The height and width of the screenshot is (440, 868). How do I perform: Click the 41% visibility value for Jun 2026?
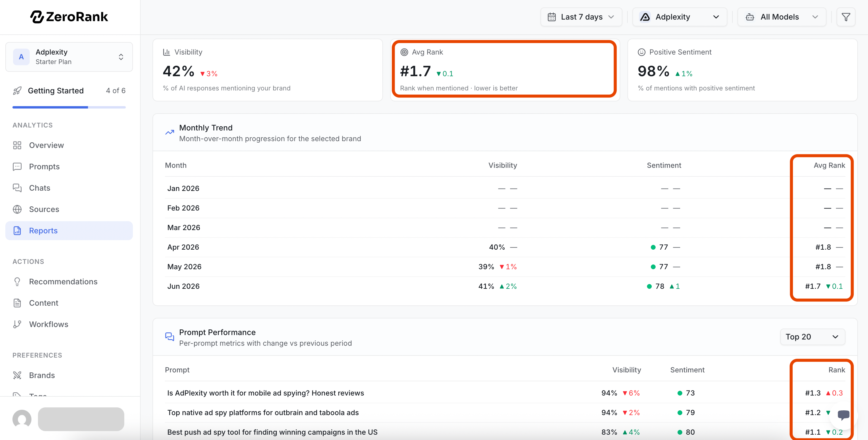point(486,286)
